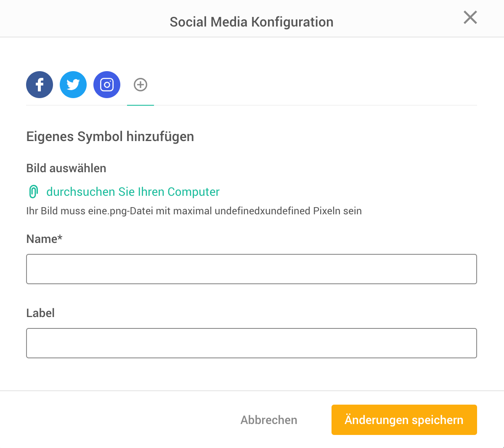Click the 'Bild auswählen' label
The height and width of the screenshot is (448, 504).
[66, 168]
